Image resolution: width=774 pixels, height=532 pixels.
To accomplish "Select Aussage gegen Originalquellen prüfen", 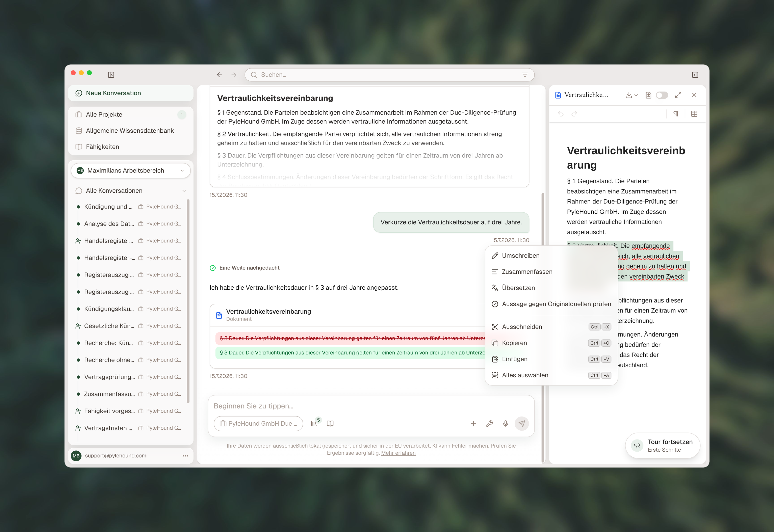I will (x=551, y=304).
